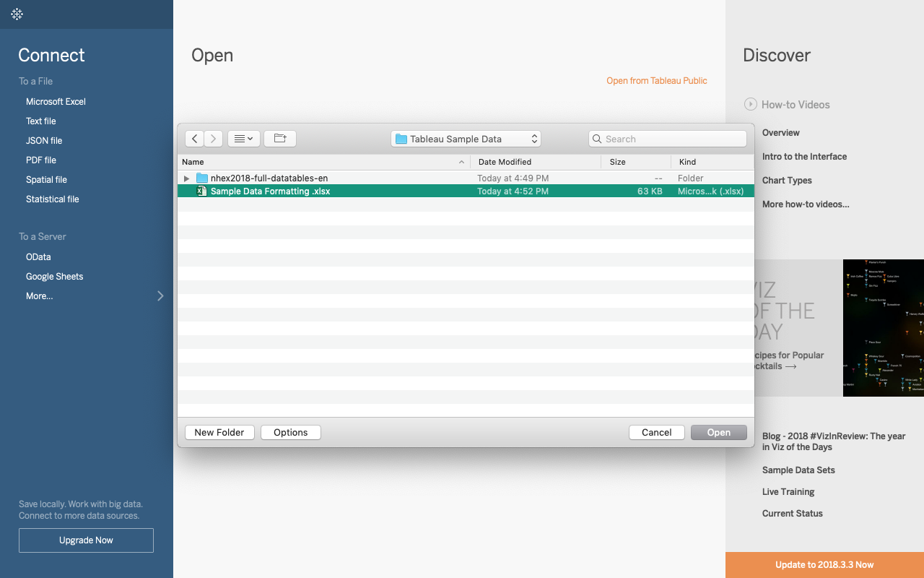Click 'Today at 4:49 PM' date cell
Screen dimensions: 924x578
pos(513,178)
